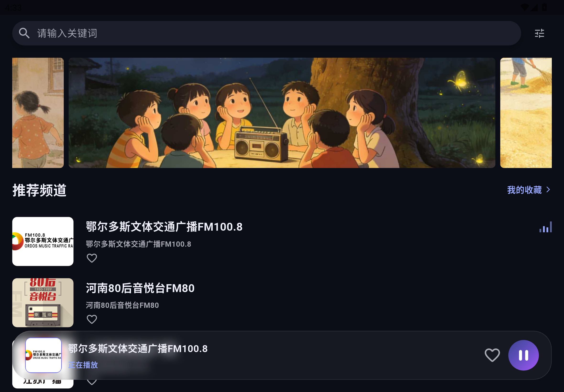Select the 80后音悦台 cassette cover thumbnail

(x=43, y=302)
